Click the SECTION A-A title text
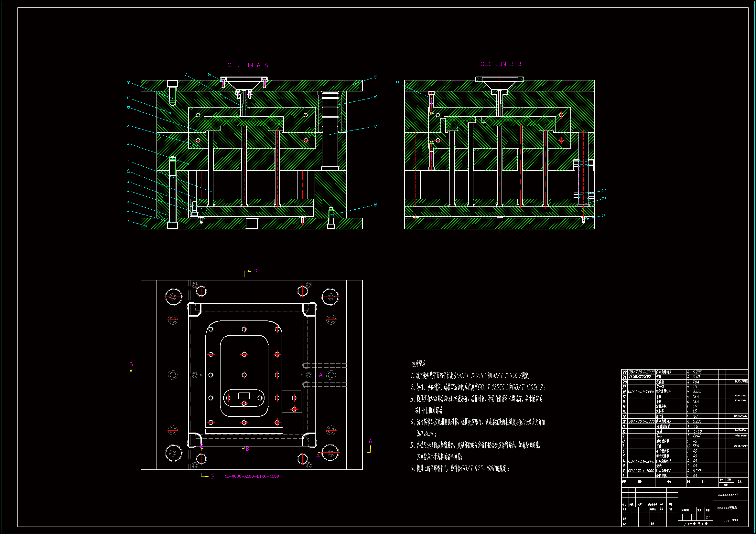The width and height of the screenshot is (756, 534). [248, 65]
